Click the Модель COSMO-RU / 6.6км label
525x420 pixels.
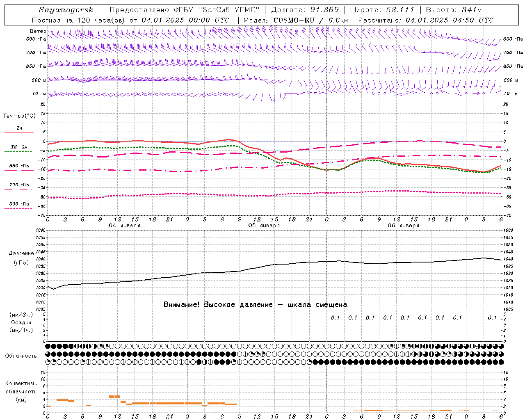pos(295,20)
